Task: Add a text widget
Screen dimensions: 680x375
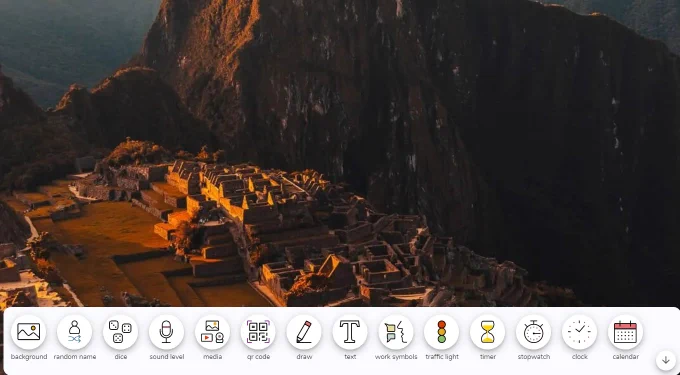Action: coord(350,332)
